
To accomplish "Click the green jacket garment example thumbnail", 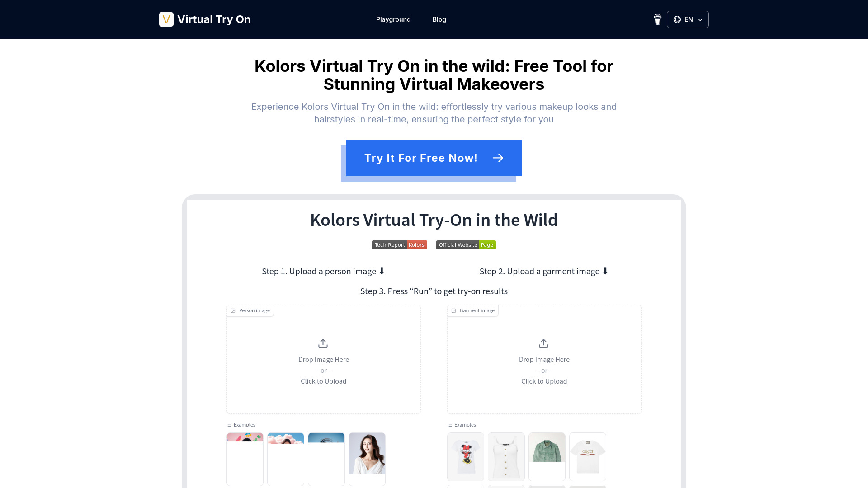I will pos(547,456).
